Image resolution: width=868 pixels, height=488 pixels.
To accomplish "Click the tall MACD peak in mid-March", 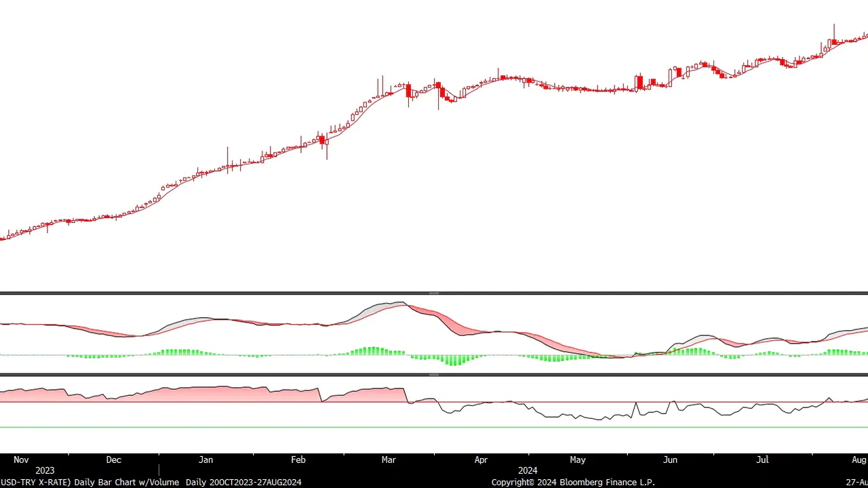I will coord(400,304).
